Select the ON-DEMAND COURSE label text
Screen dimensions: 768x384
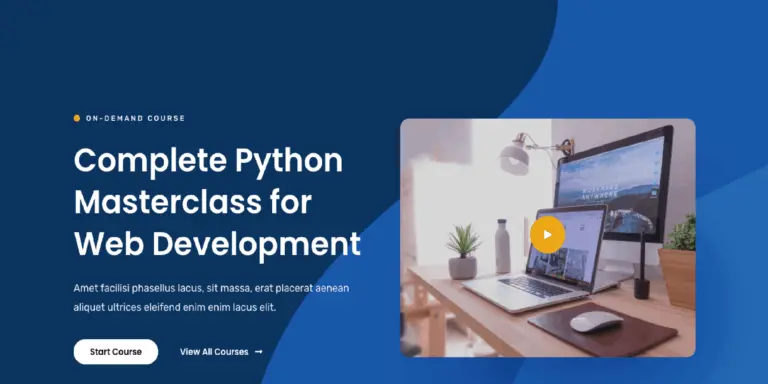click(135, 118)
